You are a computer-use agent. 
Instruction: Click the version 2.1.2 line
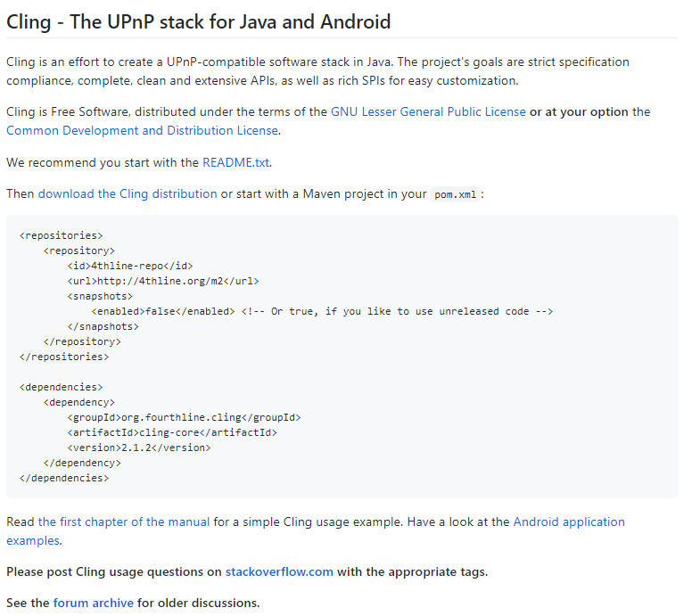(x=139, y=448)
